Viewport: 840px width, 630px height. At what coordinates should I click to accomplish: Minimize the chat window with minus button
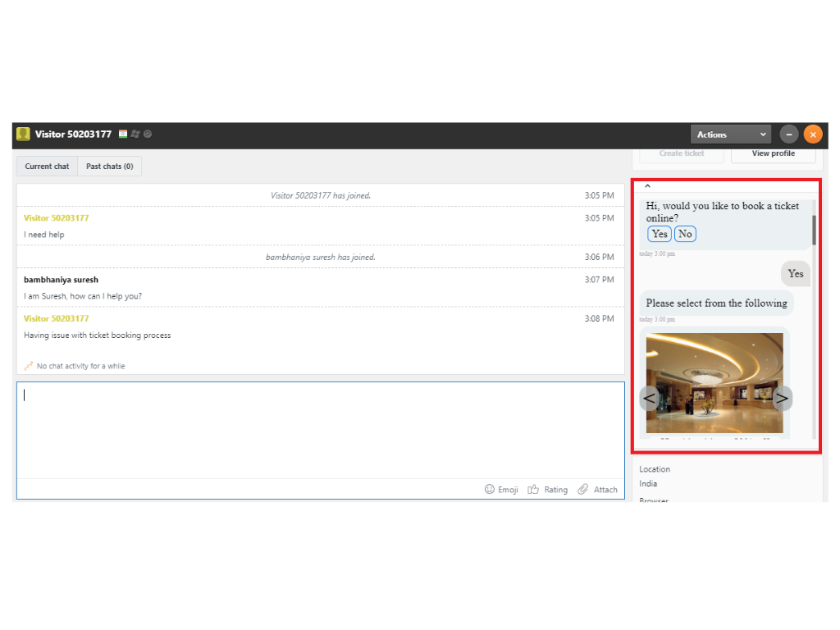tap(789, 135)
